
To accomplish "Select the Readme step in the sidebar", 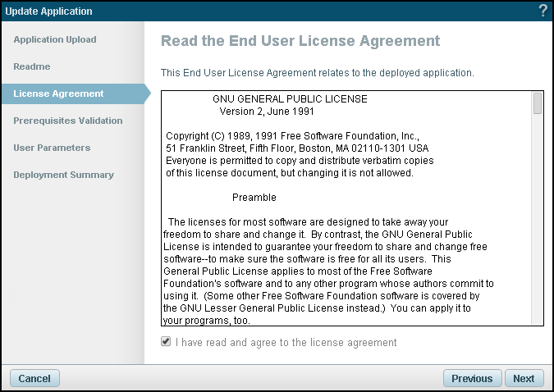I will [32, 66].
